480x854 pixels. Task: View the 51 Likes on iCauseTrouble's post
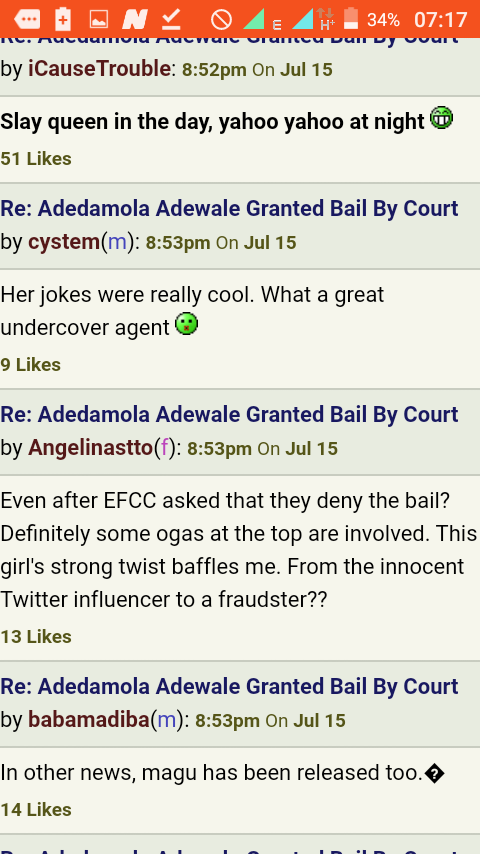(36, 158)
